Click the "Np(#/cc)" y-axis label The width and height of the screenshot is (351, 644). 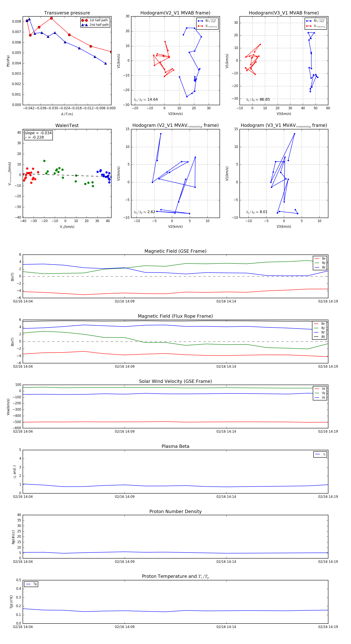click(13, 537)
